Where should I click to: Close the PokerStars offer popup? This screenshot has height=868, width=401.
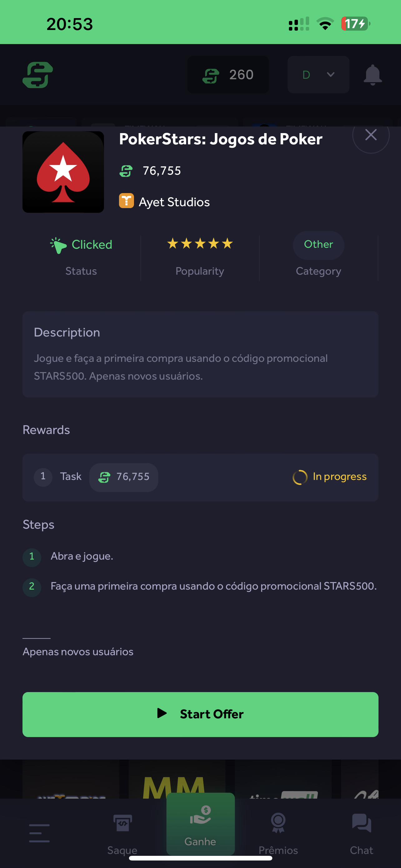tap(371, 135)
